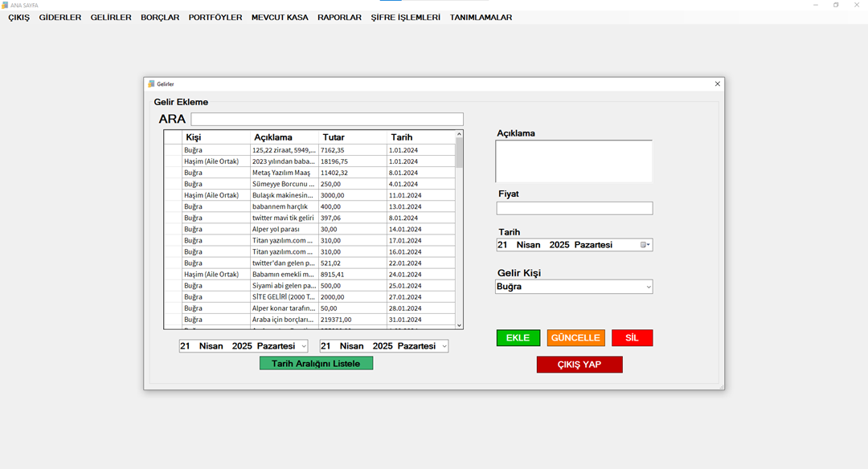Click the ARA search input field
Image resolution: width=868 pixels, height=469 pixels.
[x=326, y=120]
